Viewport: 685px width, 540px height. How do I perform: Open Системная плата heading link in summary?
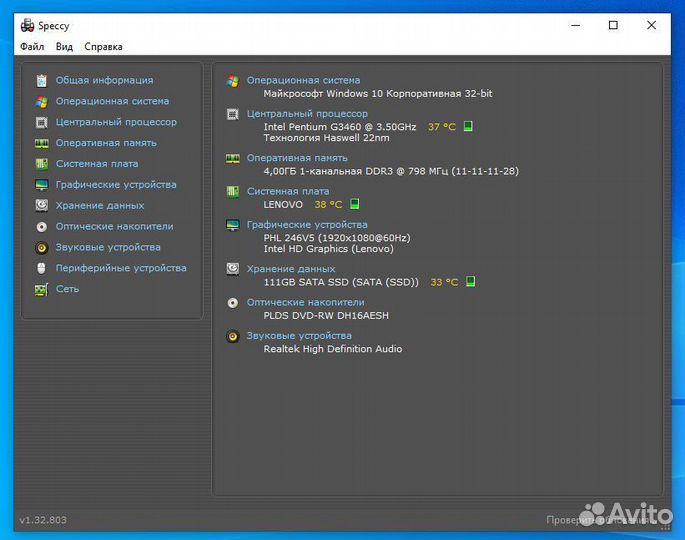click(288, 191)
